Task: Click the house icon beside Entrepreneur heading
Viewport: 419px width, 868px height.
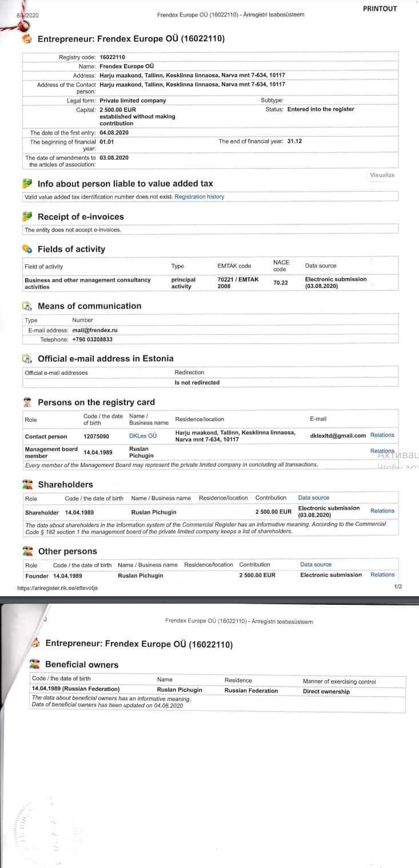Action: (27, 39)
